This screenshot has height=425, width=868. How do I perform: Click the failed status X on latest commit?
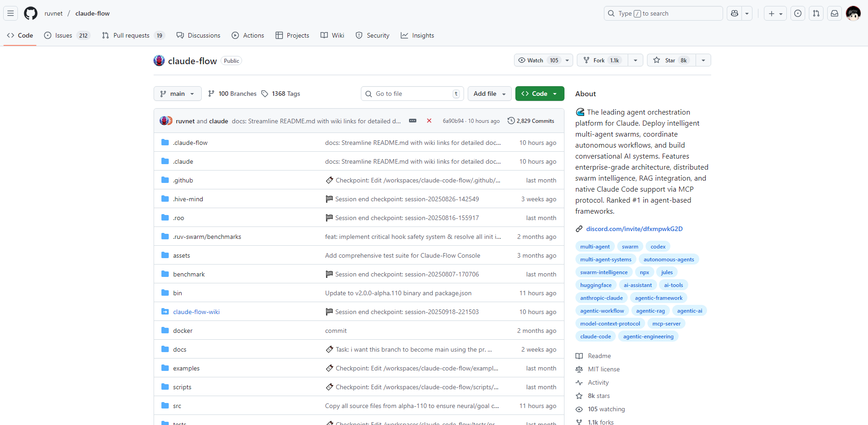point(429,121)
